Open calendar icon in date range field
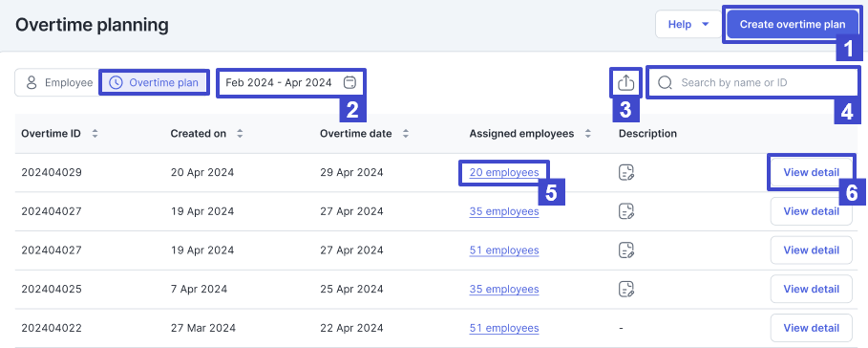 pyautogui.click(x=349, y=82)
